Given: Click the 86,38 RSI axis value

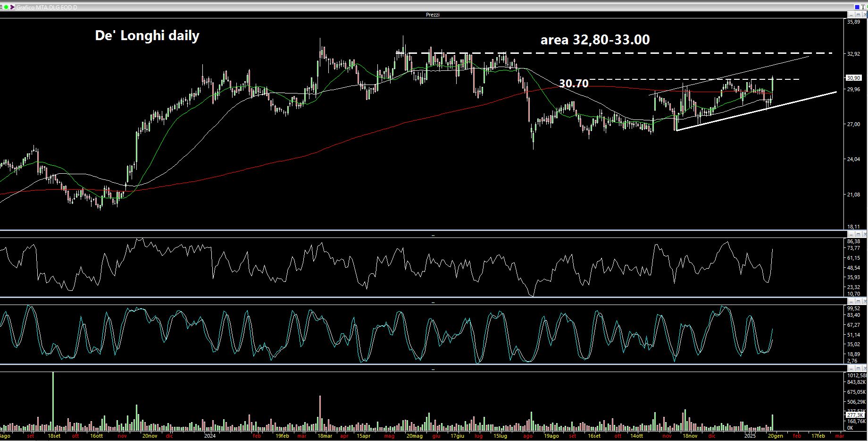Looking at the screenshot, I should pos(853,241).
